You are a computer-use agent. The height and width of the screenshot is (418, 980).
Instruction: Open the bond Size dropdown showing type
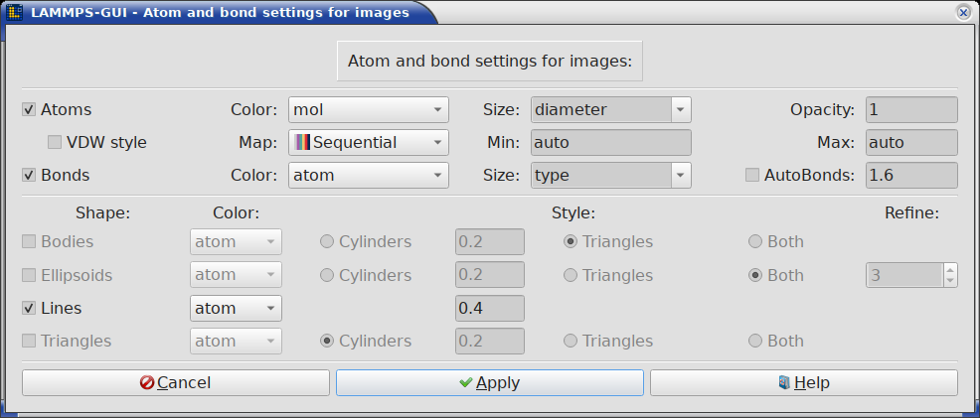click(x=610, y=176)
